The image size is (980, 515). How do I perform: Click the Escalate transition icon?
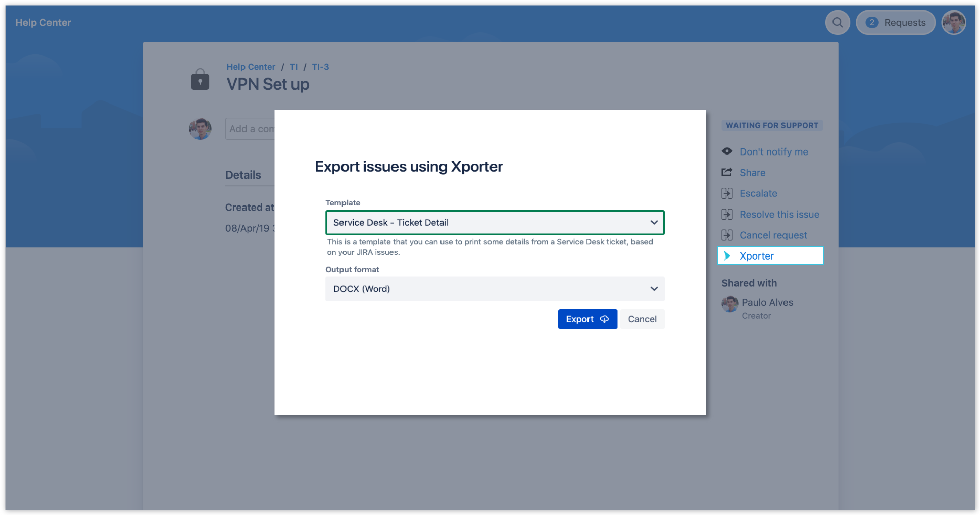727,193
